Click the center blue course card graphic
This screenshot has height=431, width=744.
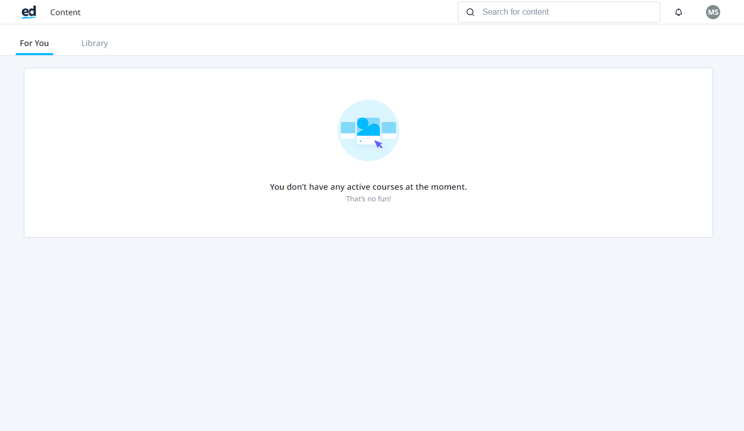[x=368, y=126]
